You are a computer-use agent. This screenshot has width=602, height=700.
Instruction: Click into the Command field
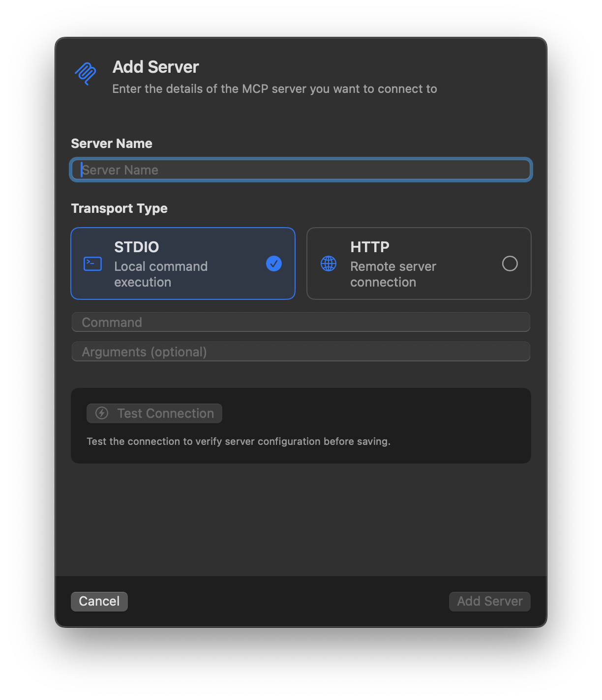301,322
